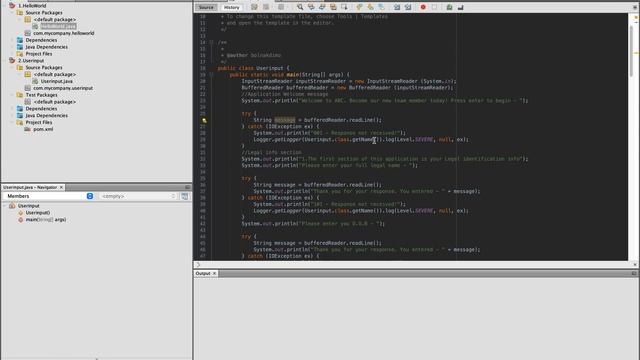Click Find Next Occurrence icon

[x=322, y=7]
